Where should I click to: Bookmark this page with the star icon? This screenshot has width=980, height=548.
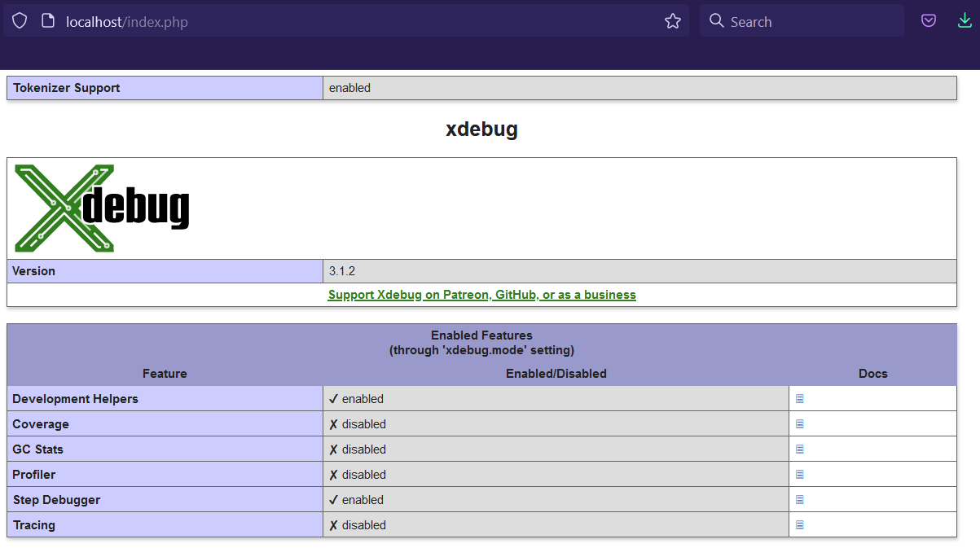tap(673, 21)
